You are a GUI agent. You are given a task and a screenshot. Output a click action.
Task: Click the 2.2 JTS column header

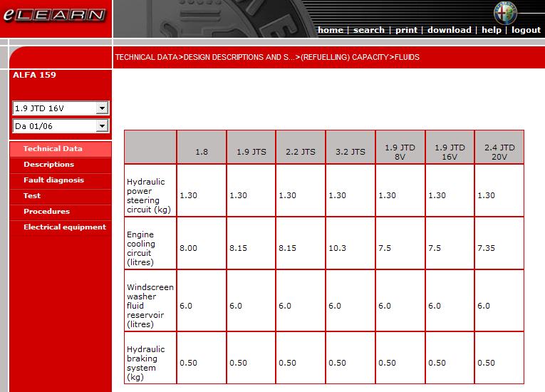[x=301, y=147]
